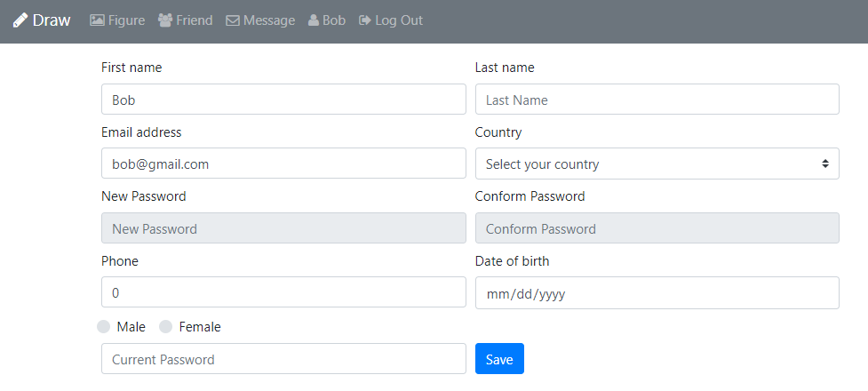Screen dimensions: 868x391
Task: Click the Figure image icon
Action: (97, 20)
